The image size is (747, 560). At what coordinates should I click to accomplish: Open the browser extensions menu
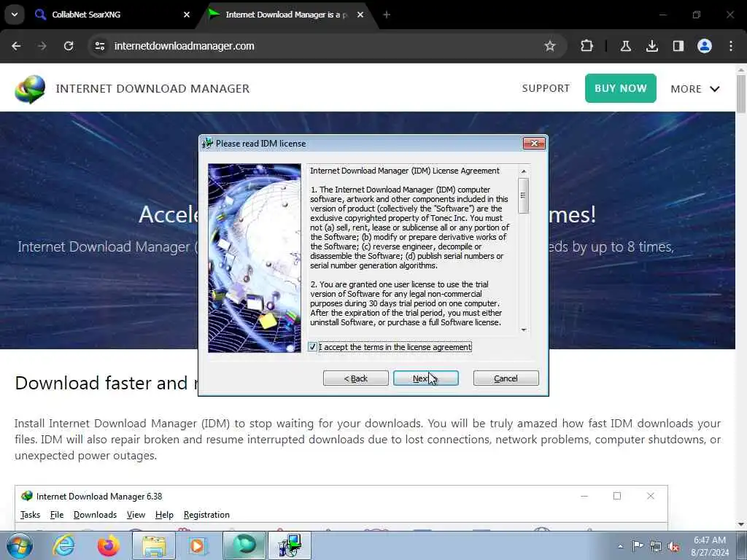tap(587, 46)
